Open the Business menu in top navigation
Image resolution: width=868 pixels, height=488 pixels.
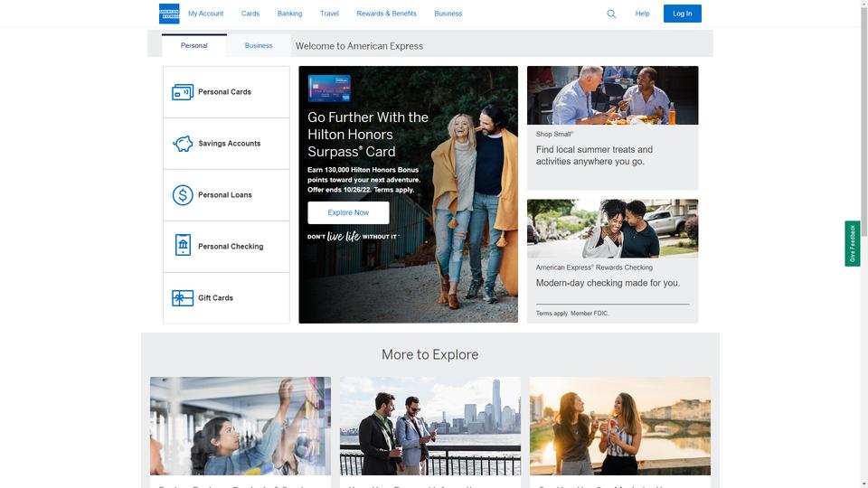click(448, 14)
